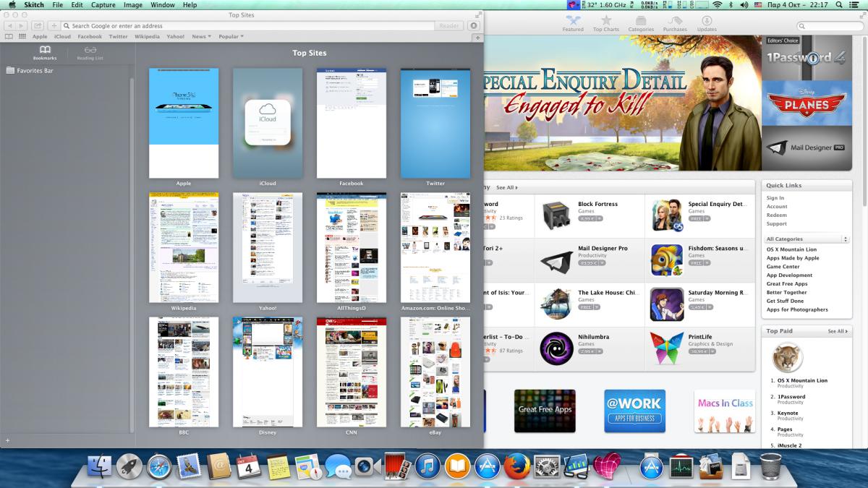Go back in Safari toolbar
This screenshot has width=868, height=488.
(x=11, y=26)
